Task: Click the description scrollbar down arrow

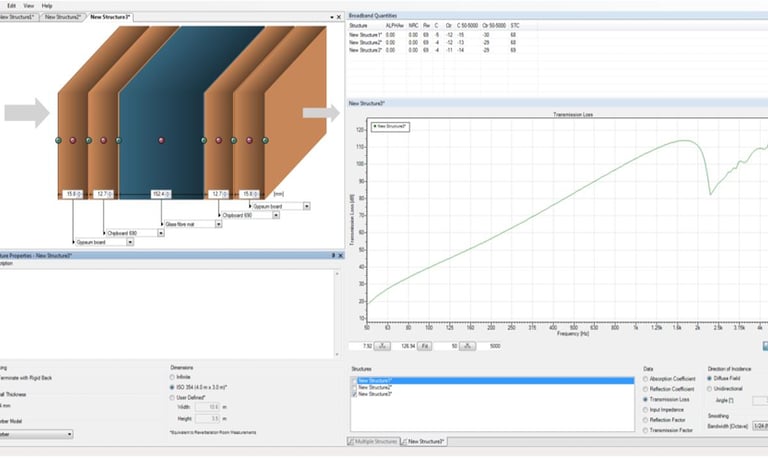Action: click(337, 355)
